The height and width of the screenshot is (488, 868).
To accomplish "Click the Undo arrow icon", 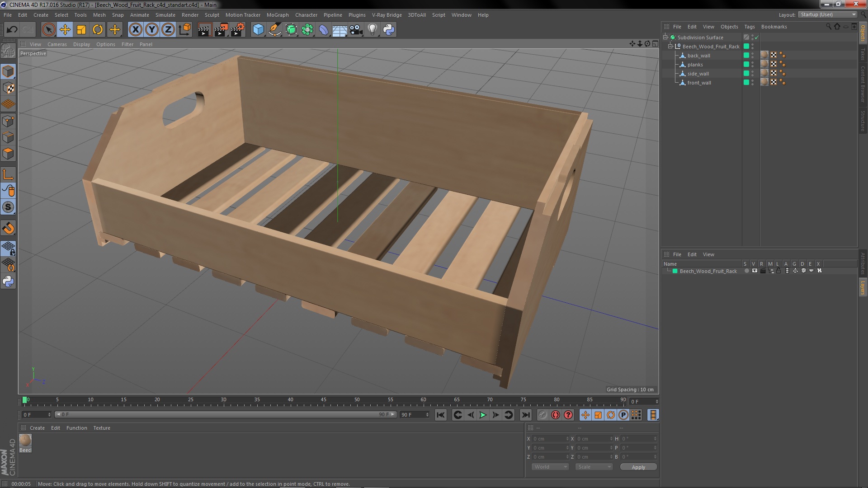I will pos(12,30).
